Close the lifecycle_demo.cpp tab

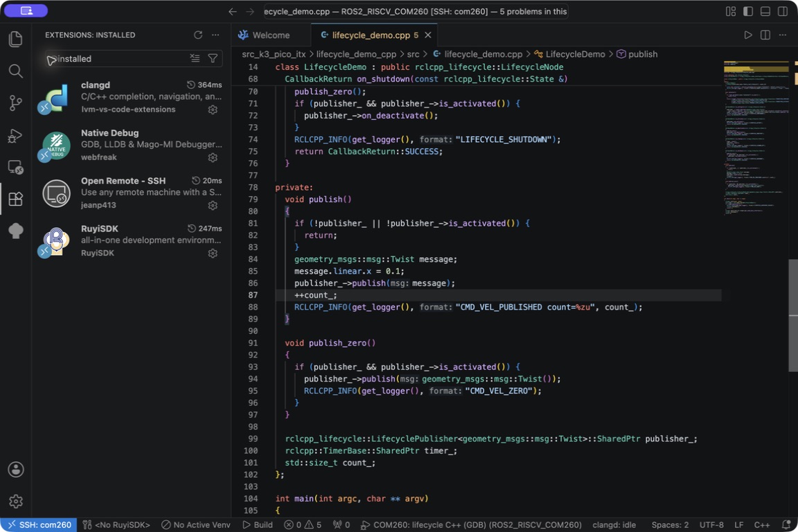point(428,35)
